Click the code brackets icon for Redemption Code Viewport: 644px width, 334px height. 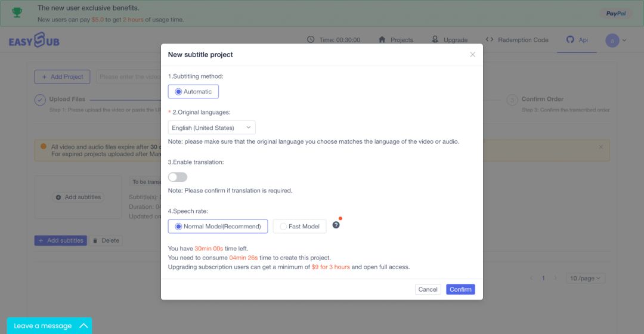tap(490, 39)
